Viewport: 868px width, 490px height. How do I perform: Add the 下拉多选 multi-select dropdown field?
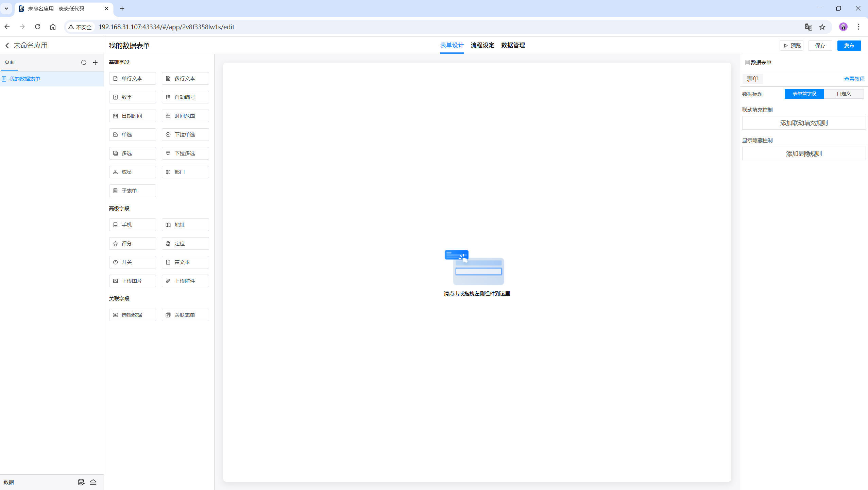(x=185, y=153)
